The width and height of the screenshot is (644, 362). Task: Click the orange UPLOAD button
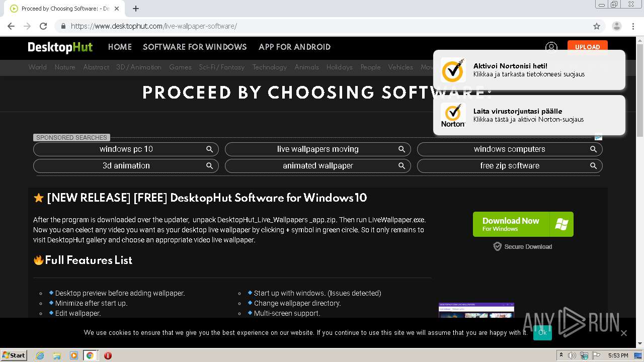pos(587,47)
